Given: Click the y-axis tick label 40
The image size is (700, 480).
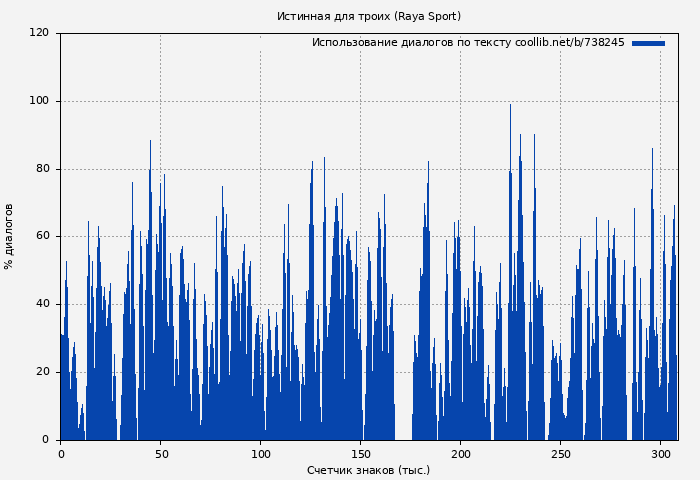Looking at the screenshot, I should [x=42, y=304].
